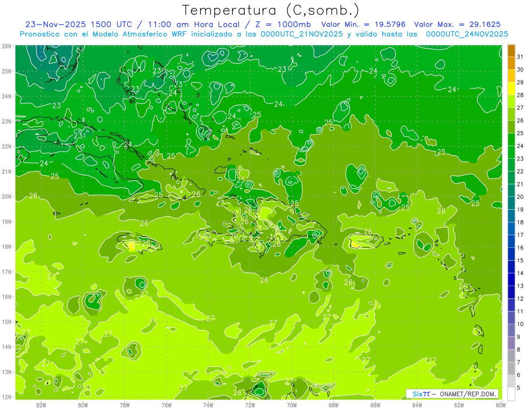
Task: Click the title "Temperatura (C,somb.)"
Action: pos(271,11)
